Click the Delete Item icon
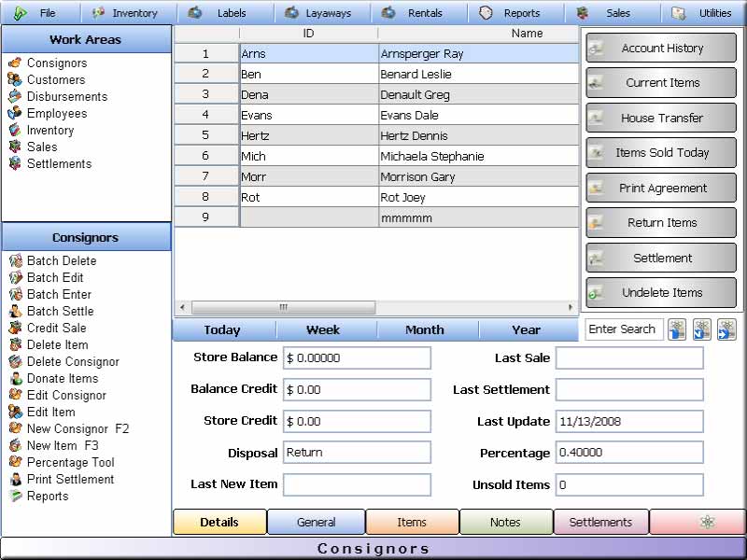Image resolution: width=747 pixels, height=560 pixels. 16,344
